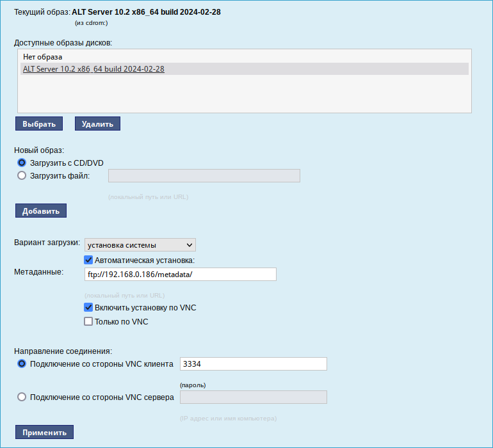Image resolution: width=493 pixels, height=448 pixels.
Task: Click the 'Добавить' button
Action: (x=41, y=211)
